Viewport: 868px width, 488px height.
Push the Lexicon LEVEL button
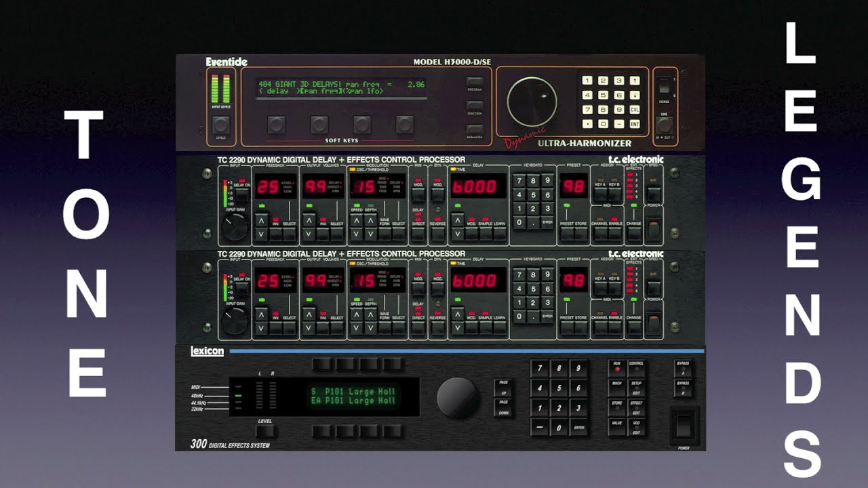pos(265,431)
